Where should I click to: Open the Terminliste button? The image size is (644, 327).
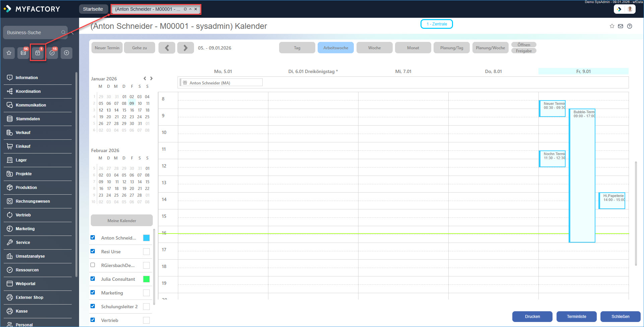click(x=576, y=317)
